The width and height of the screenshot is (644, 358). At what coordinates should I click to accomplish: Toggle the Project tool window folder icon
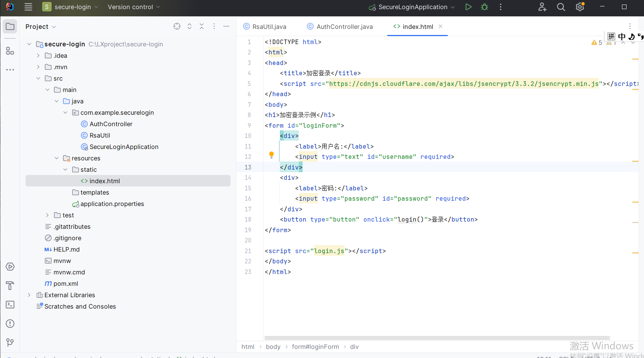10,27
